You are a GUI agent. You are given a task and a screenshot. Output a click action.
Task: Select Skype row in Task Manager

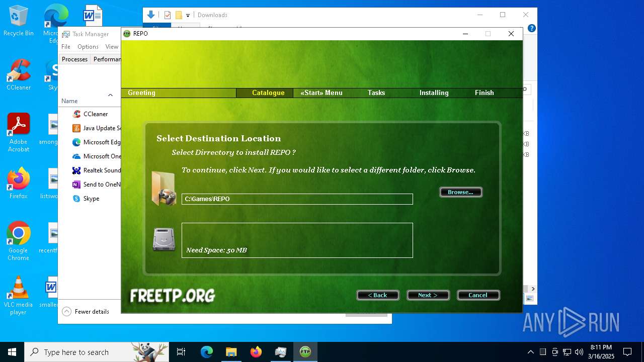click(90, 199)
